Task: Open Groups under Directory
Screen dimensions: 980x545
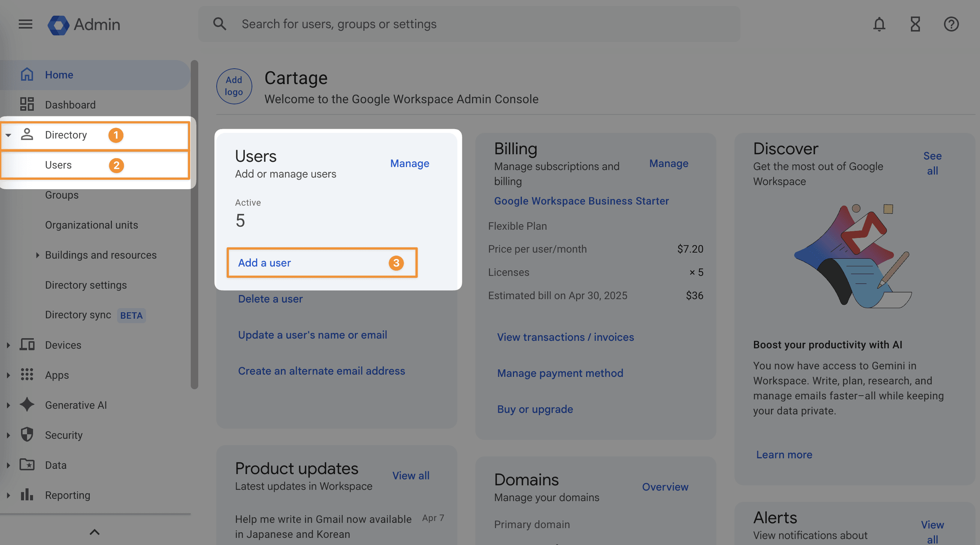Action: [62, 195]
